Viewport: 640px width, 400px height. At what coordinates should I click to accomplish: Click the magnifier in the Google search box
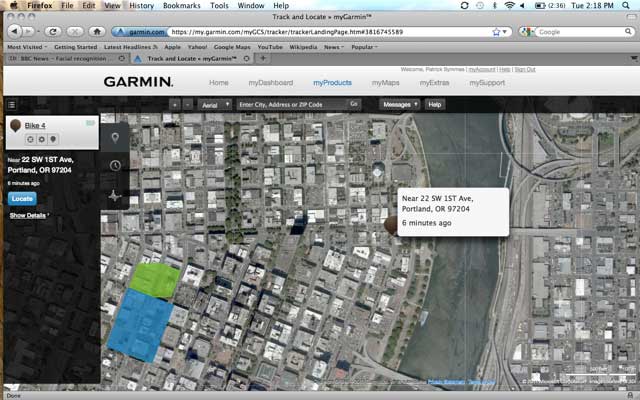point(628,31)
